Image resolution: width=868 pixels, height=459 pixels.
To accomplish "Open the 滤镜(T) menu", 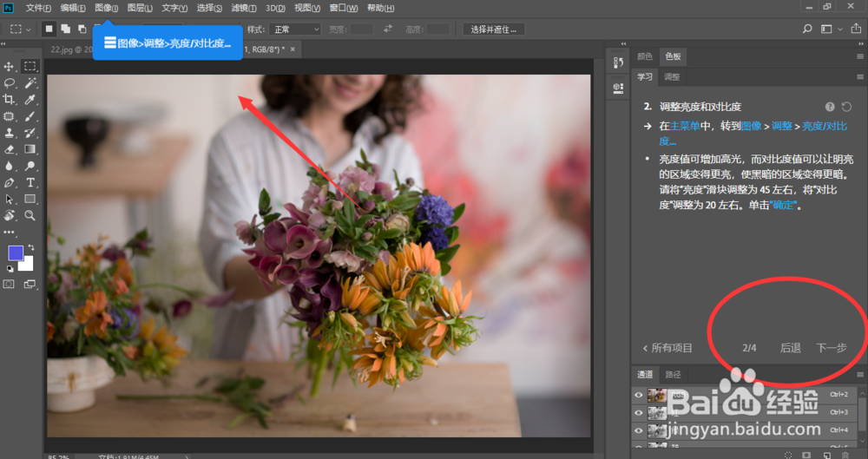I will [x=244, y=8].
